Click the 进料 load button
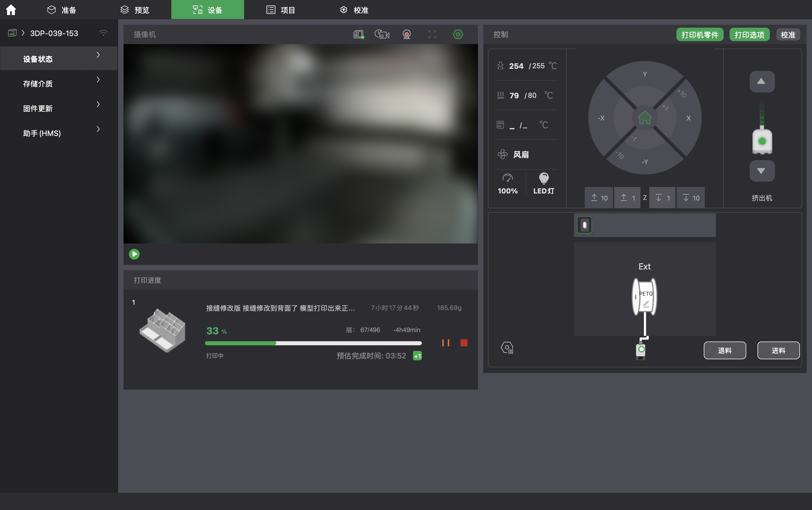Viewport: 812px width, 510px height. (778, 350)
